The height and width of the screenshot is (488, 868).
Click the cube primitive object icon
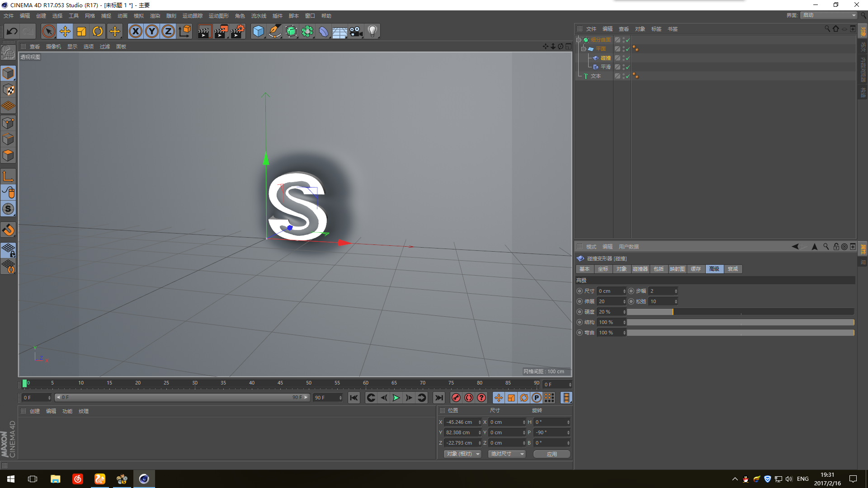[258, 31]
